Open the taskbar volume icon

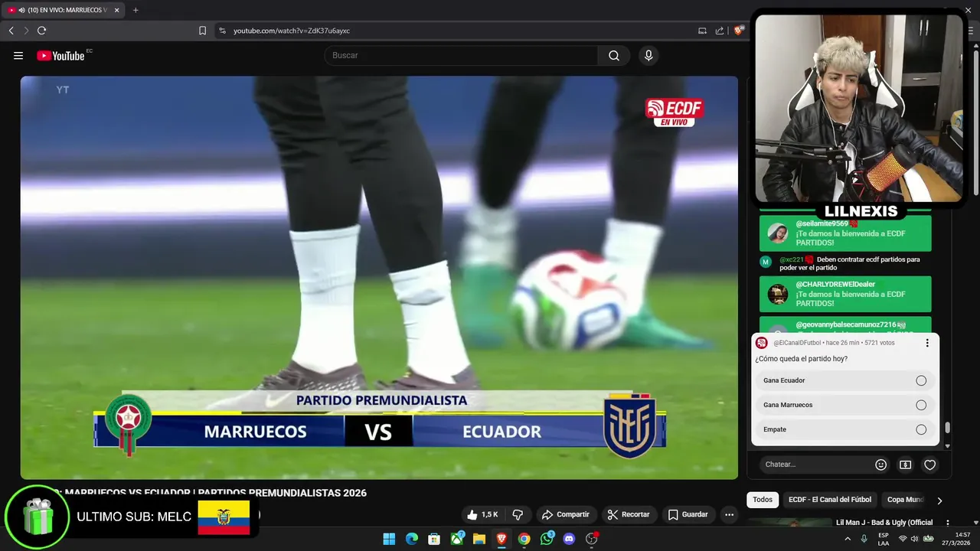pyautogui.click(x=915, y=539)
